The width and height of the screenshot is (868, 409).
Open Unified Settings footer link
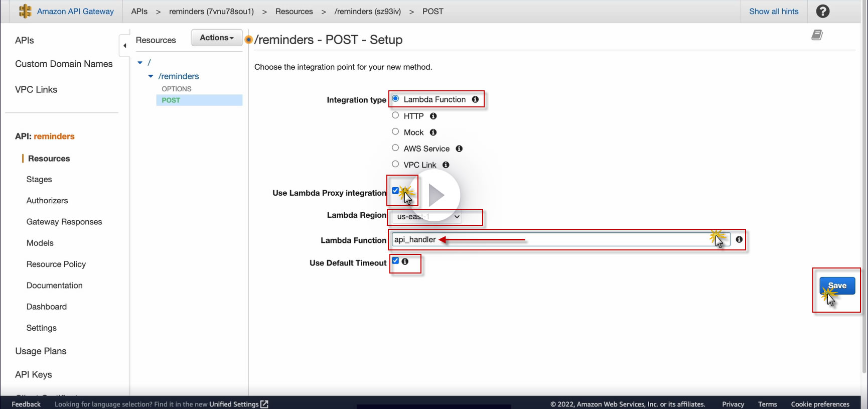[x=234, y=404]
